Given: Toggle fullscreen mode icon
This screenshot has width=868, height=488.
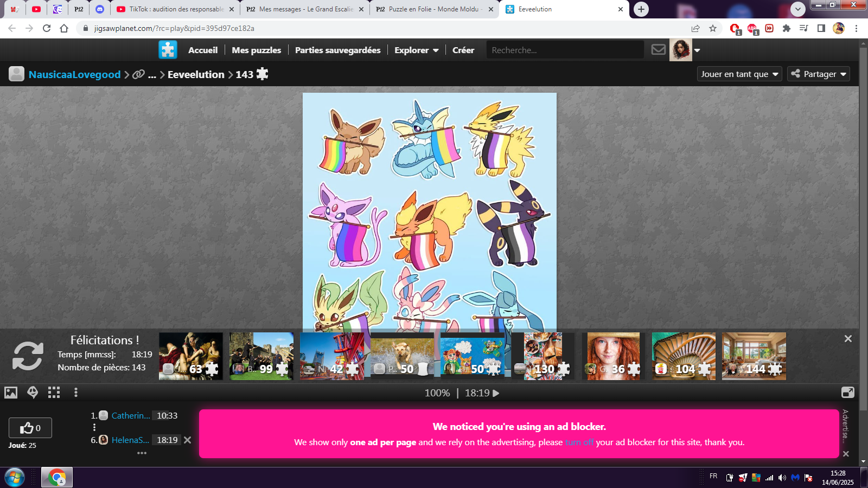Looking at the screenshot, I should (847, 393).
